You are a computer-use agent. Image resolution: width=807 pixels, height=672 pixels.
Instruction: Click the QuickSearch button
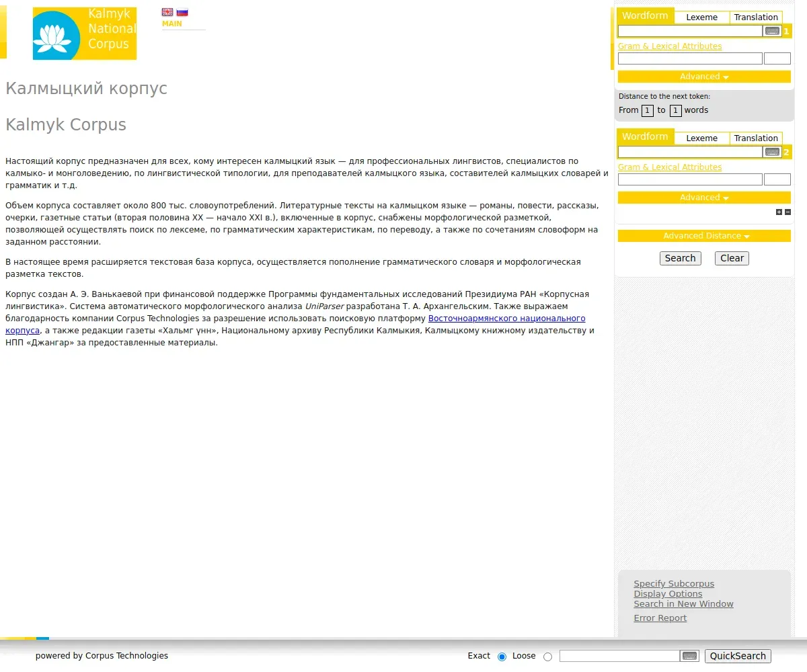[738, 656]
